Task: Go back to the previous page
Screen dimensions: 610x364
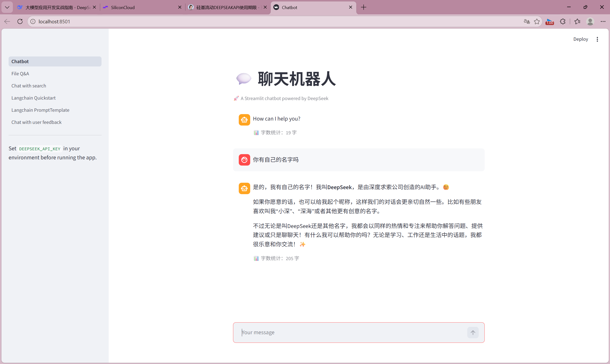Action: 7,22
